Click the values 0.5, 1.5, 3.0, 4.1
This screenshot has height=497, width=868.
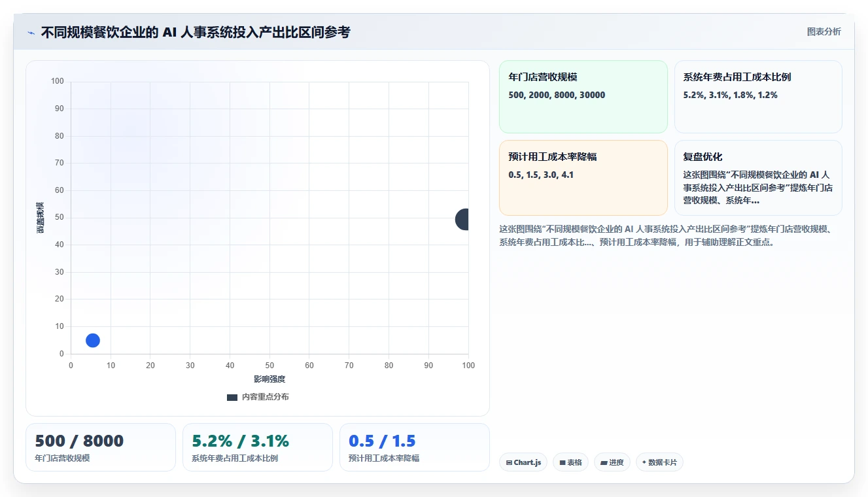541,175
